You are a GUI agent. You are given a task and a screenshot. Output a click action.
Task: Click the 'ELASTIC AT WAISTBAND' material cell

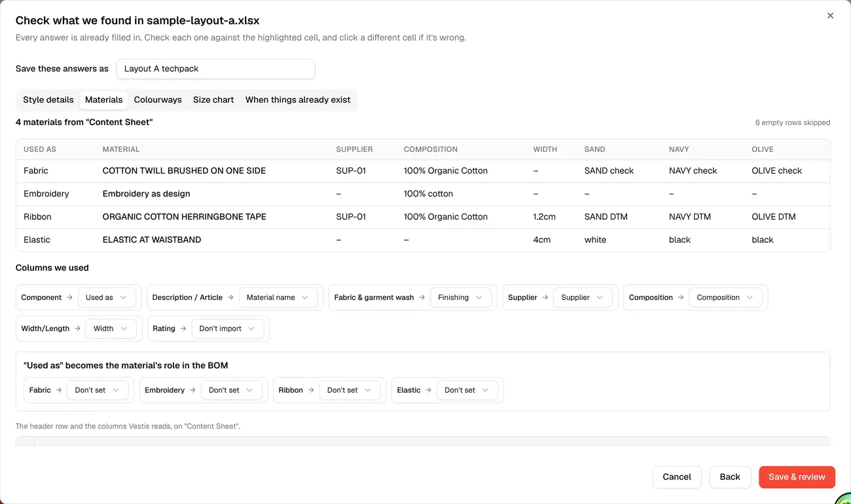(x=152, y=240)
